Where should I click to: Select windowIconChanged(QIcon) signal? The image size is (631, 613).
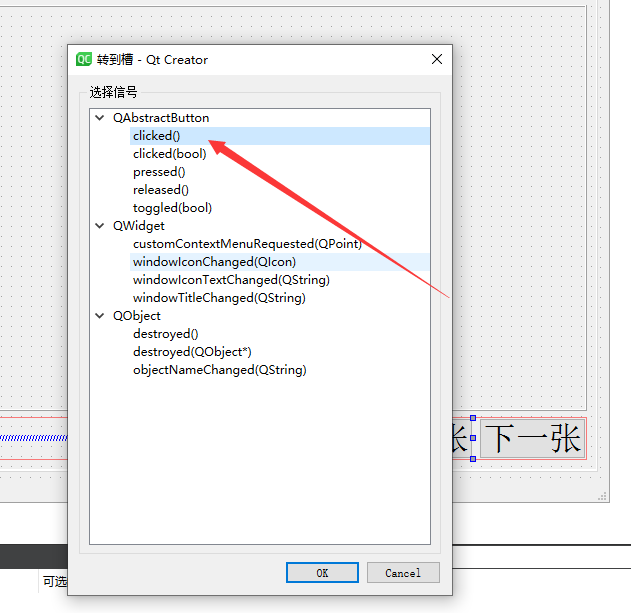pos(280,262)
